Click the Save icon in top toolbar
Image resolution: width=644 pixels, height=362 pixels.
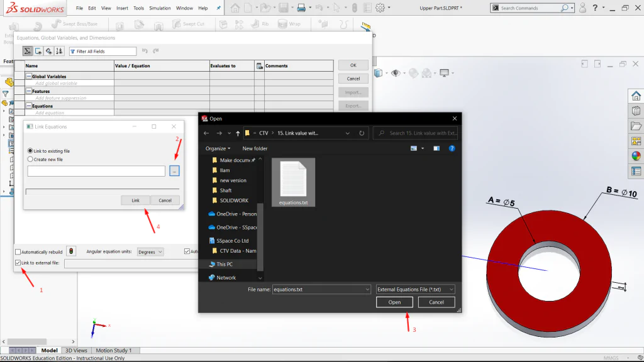[x=284, y=8]
